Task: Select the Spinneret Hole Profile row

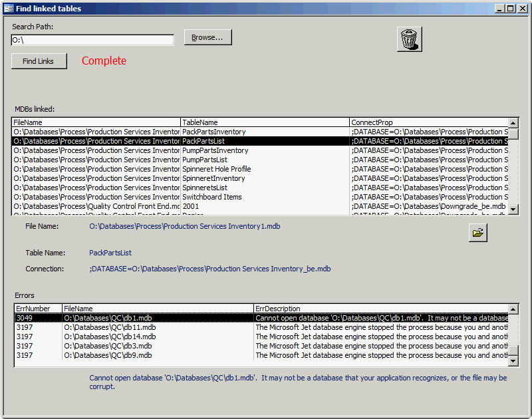Action: pyautogui.click(x=217, y=169)
